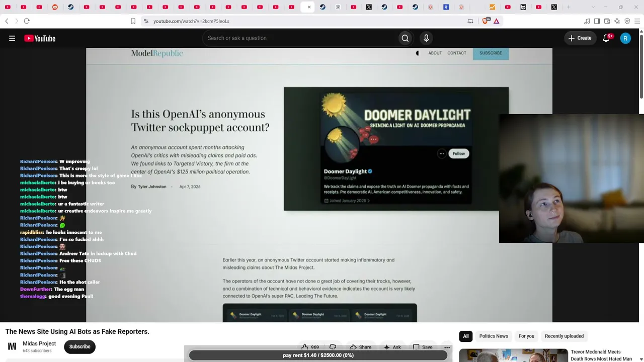644x362 pixels.
Task: Launch Leo AI sparkle icon
Action: pos(617,21)
